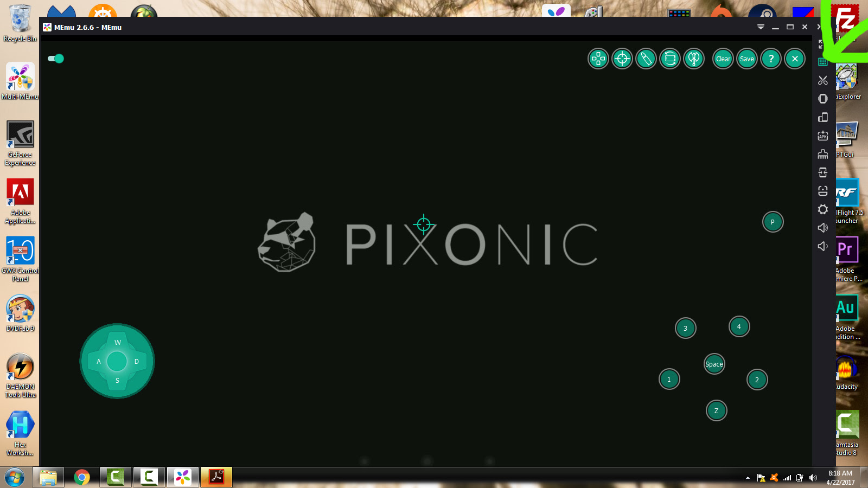Screen dimensions: 868x488
Task: Close the key mapping editor
Action: pyautogui.click(x=795, y=59)
